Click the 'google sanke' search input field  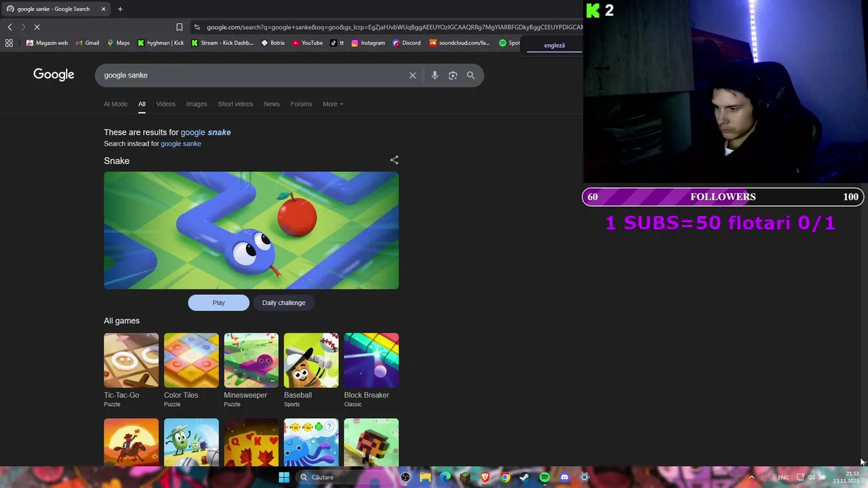click(x=251, y=75)
